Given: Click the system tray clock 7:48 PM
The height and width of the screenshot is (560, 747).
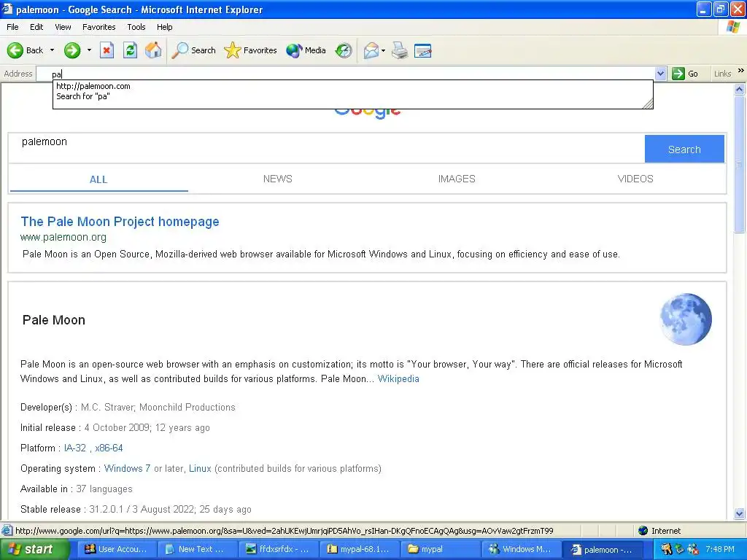Looking at the screenshot, I should coord(720,550).
